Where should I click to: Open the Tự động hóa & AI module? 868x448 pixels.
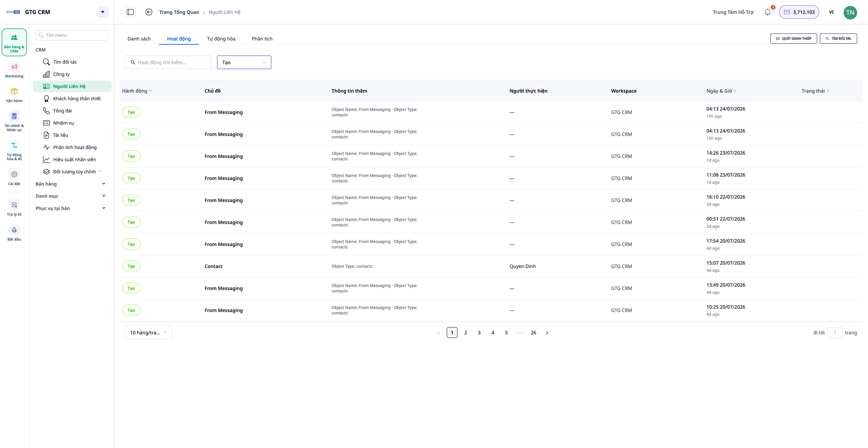point(14,151)
